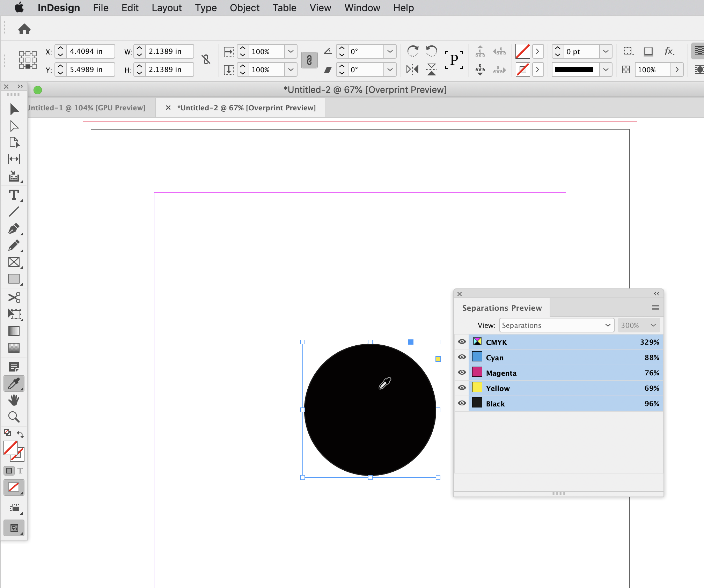Select the Type tool
Screen dimensions: 704x588
click(x=14, y=195)
